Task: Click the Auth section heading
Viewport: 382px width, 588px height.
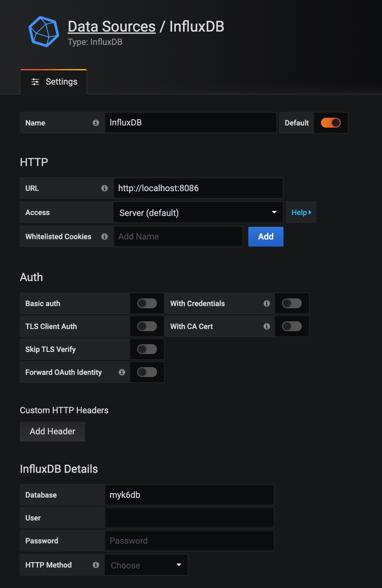Action: (31, 277)
